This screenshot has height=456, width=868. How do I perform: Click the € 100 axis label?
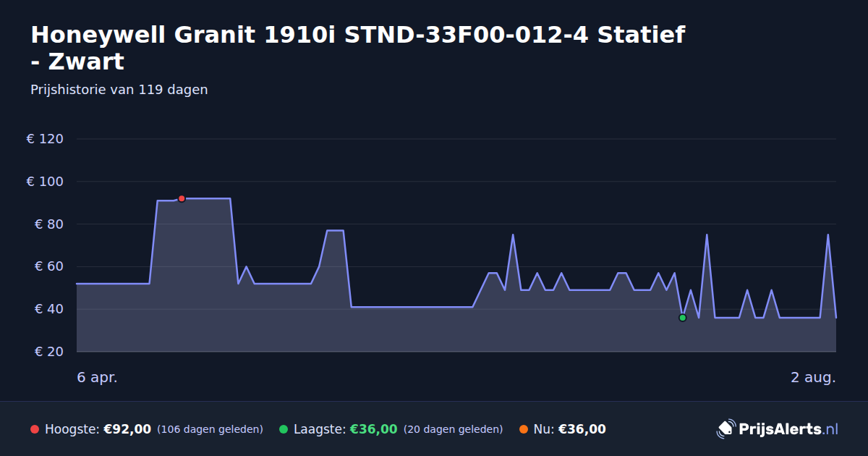tap(45, 182)
